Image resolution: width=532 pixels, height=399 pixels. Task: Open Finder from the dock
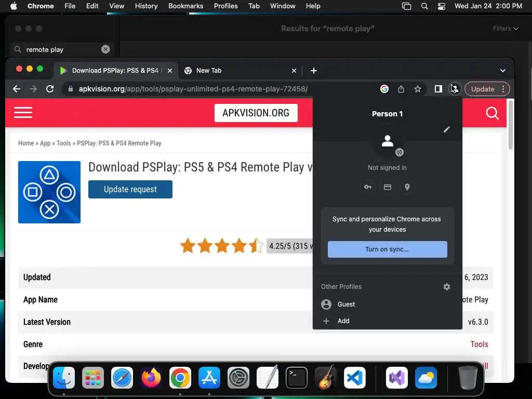pyautogui.click(x=64, y=378)
